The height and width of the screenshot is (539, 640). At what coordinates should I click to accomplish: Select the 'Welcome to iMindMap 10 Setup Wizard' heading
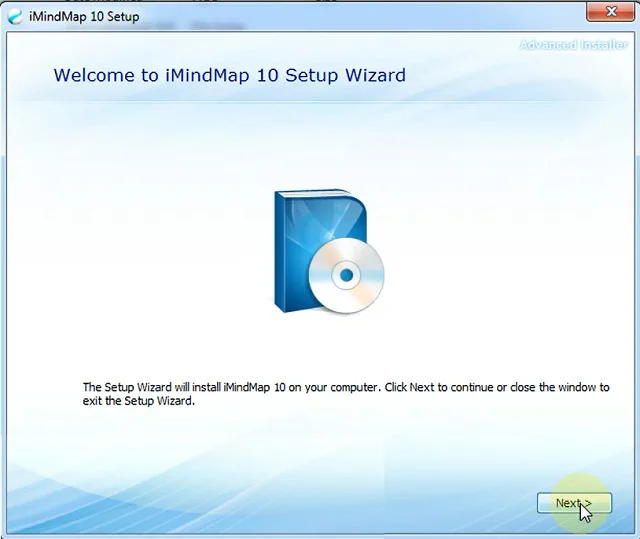(230, 75)
